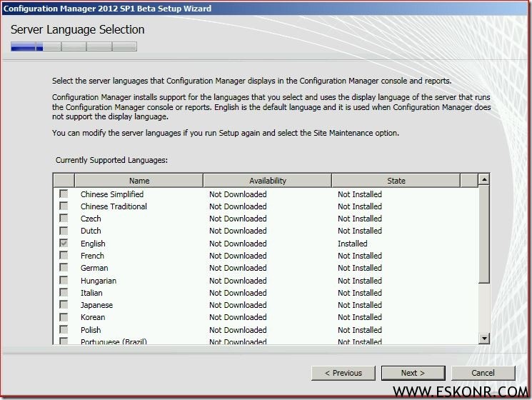Cancel the setup wizard

coord(483,373)
